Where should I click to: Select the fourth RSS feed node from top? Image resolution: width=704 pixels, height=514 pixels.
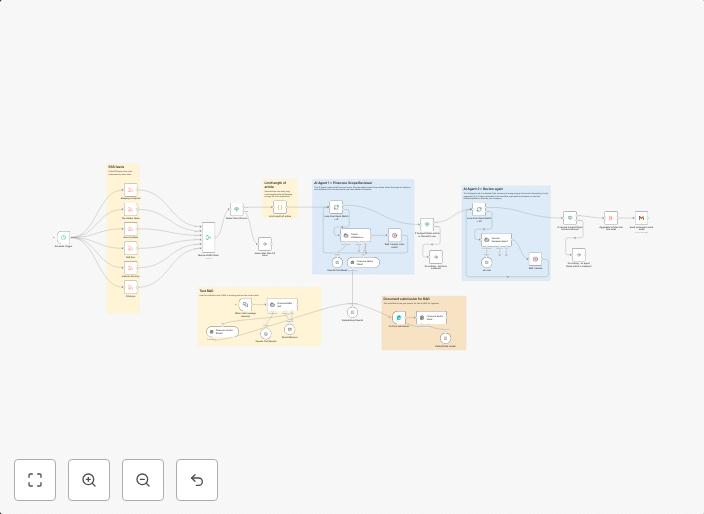131,249
